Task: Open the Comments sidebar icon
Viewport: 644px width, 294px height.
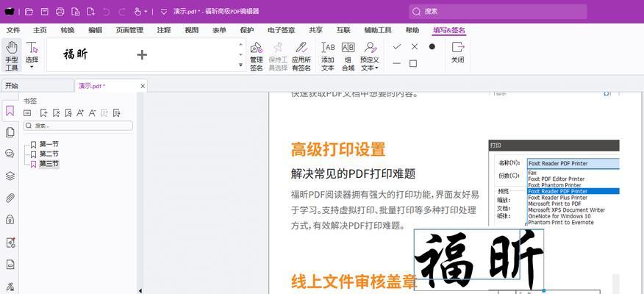Action: pyautogui.click(x=10, y=154)
